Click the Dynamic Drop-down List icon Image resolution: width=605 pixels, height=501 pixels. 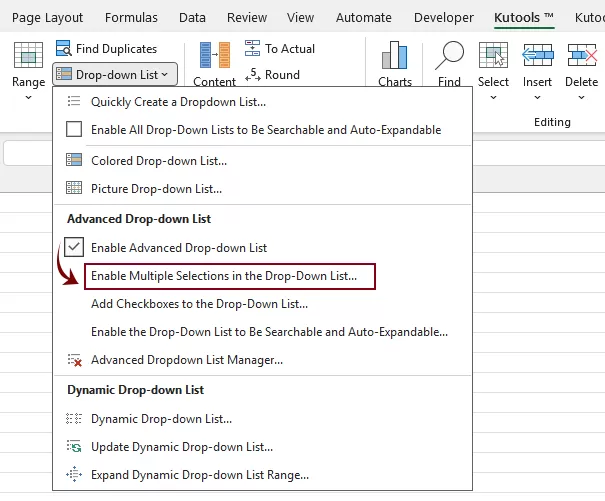pyautogui.click(x=74, y=418)
